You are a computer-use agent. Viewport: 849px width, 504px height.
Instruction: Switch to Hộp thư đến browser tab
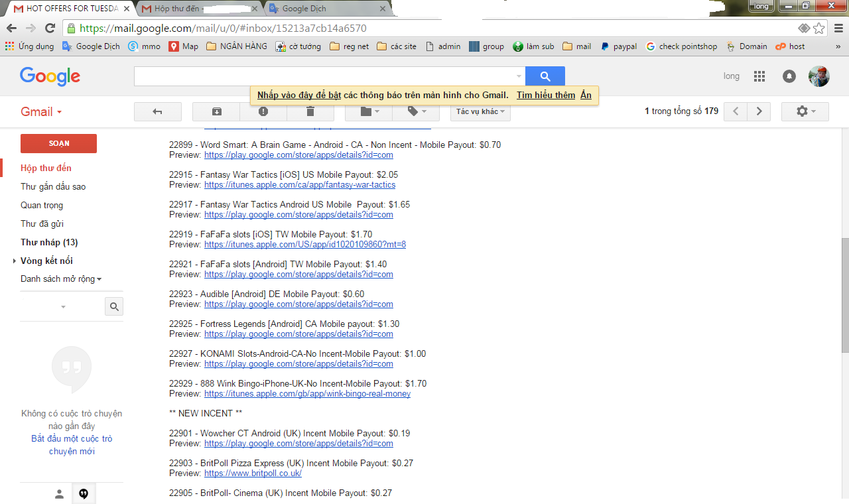198,9
